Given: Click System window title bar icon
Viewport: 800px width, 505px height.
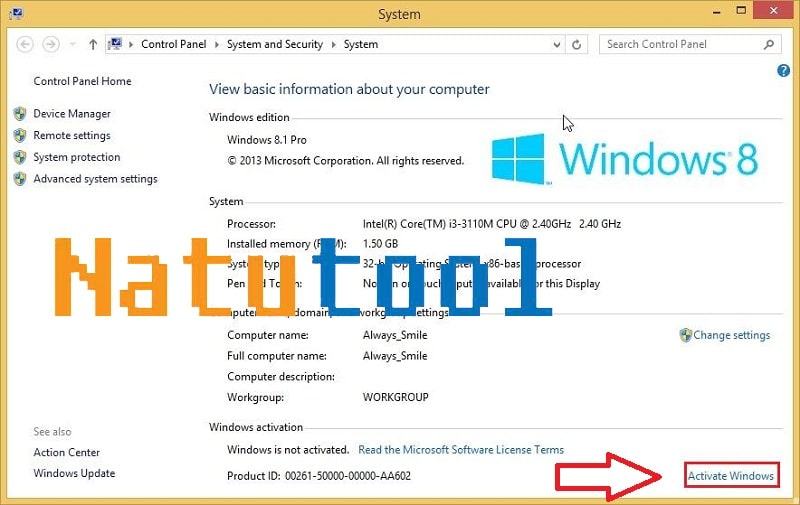Looking at the screenshot, I should [x=16, y=13].
